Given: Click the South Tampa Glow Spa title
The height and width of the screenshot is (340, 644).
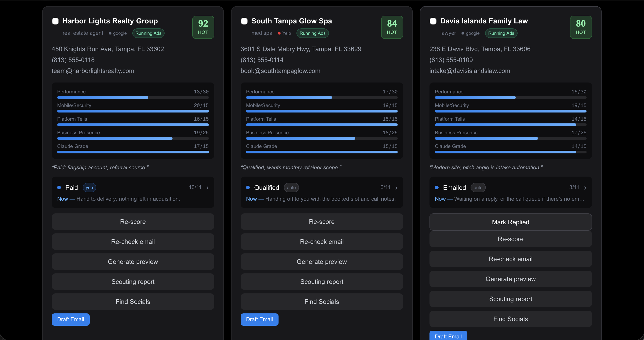Looking at the screenshot, I should (x=291, y=21).
